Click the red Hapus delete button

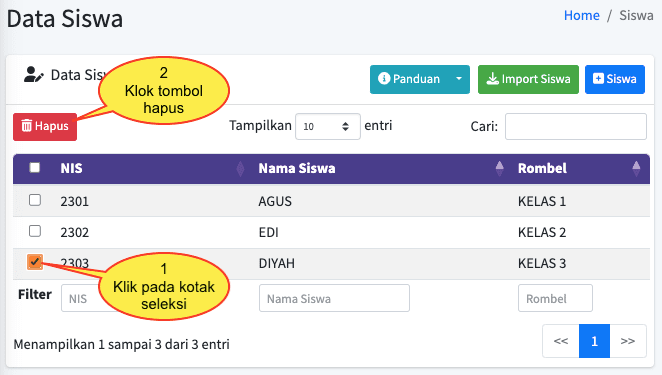(x=45, y=126)
